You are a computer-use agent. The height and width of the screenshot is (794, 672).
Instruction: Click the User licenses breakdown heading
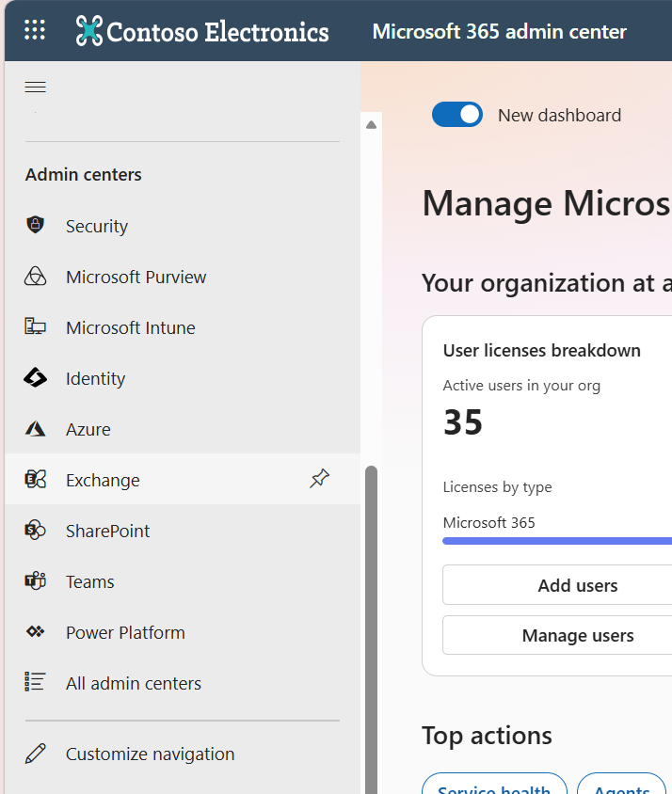[542, 350]
